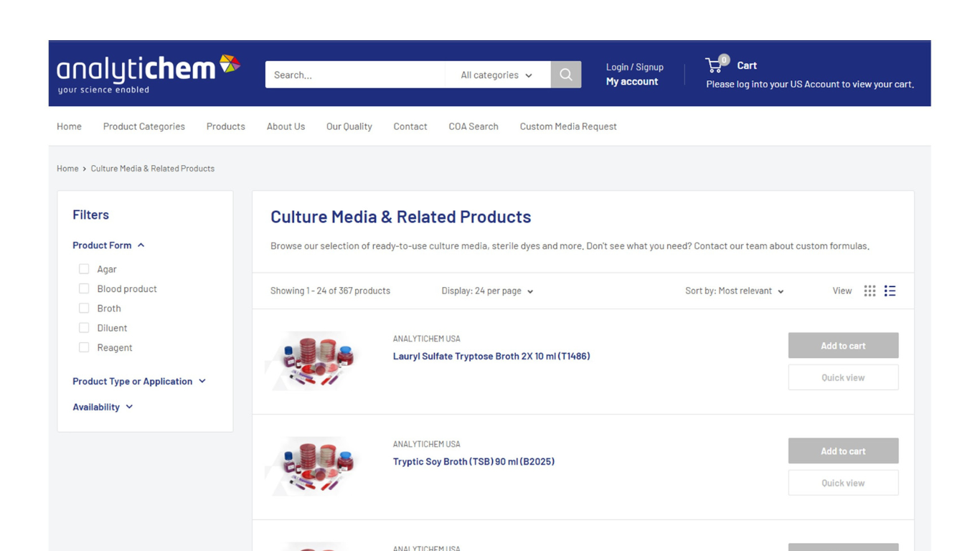Click 'ANALYTICHEM USA' above Tryptic Soy Broth
Viewport: 980px width, 551px height.
(x=426, y=444)
